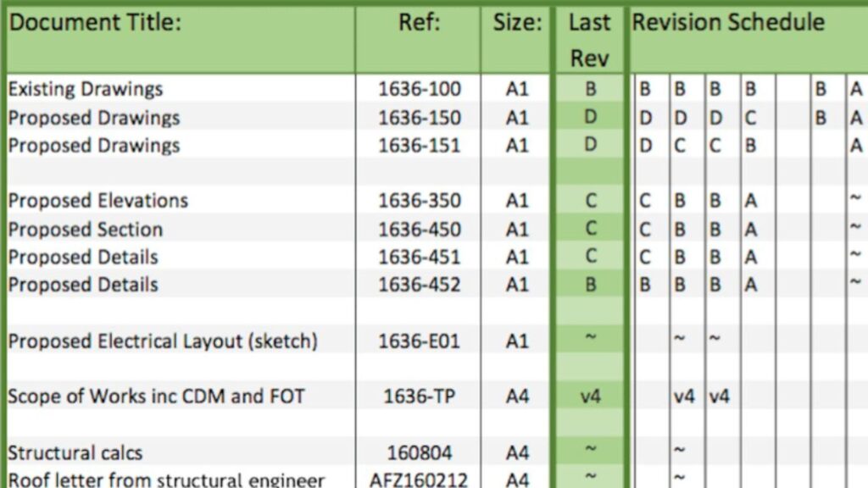Select "Proposed Electrical Layout (sketch)" cell

(163, 341)
